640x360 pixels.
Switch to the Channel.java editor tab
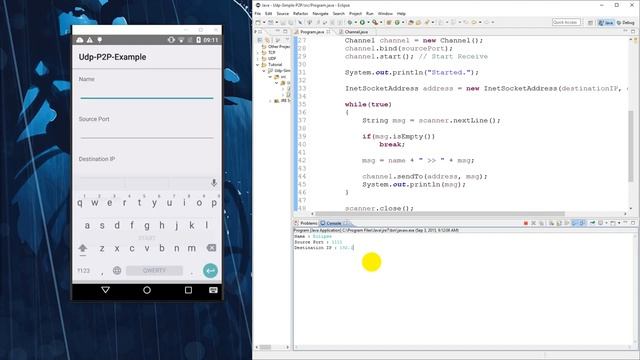tap(353, 32)
